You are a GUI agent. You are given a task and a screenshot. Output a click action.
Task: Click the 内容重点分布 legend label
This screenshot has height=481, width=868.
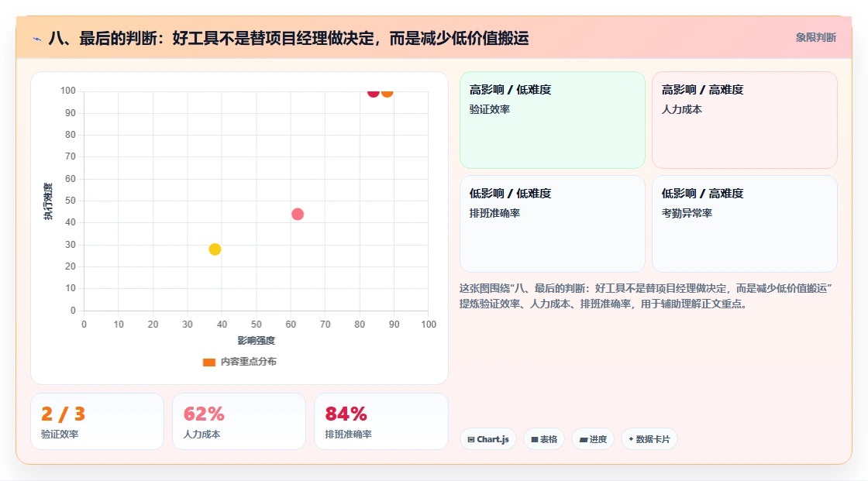248,362
